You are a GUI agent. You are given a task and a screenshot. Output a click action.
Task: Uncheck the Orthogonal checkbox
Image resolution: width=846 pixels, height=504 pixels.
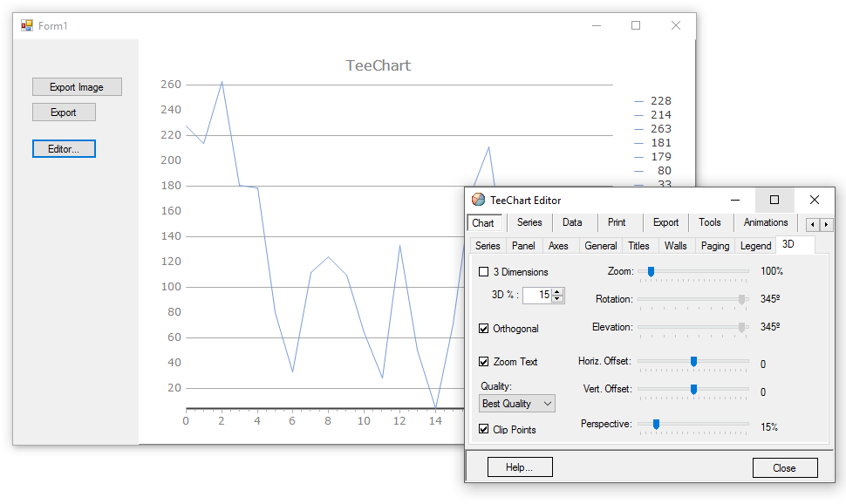[x=483, y=329]
